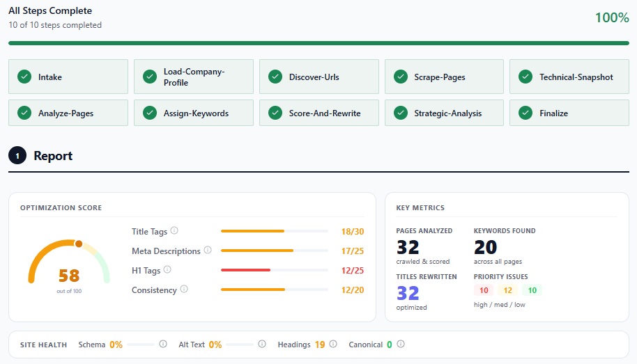Screen dimensions: 637x364
Task: Click the Load-Company-Profile checkmark icon
Action: click(x=150, y=77)
